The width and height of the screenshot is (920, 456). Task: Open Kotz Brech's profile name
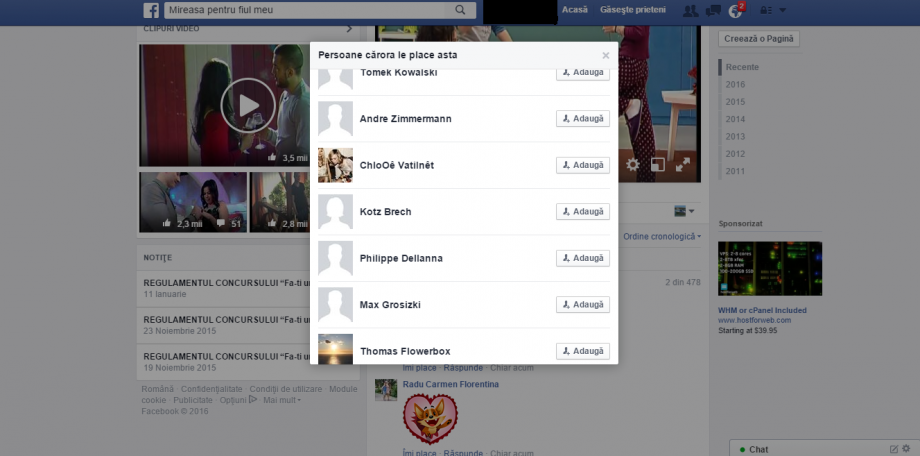coord(385,212)
